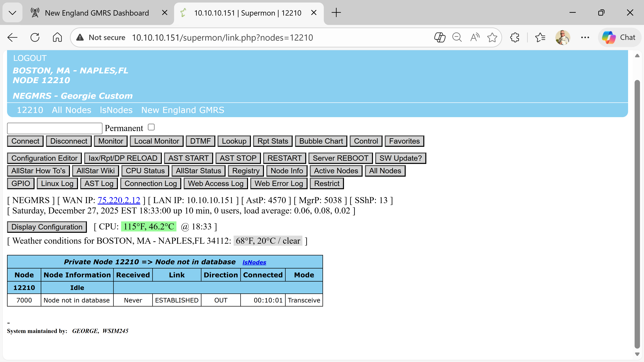Activate the Read aloud icon
This screenshot has height=362, width=644.
[474, 38]
